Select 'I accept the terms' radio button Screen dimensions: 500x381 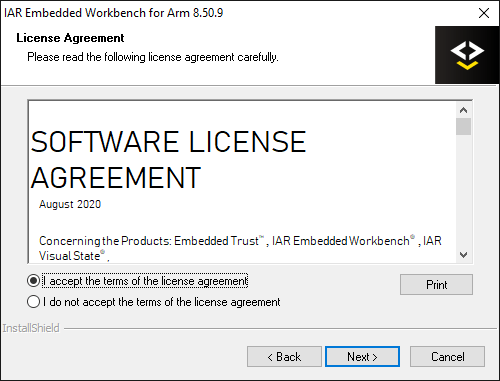pos(33,281)
